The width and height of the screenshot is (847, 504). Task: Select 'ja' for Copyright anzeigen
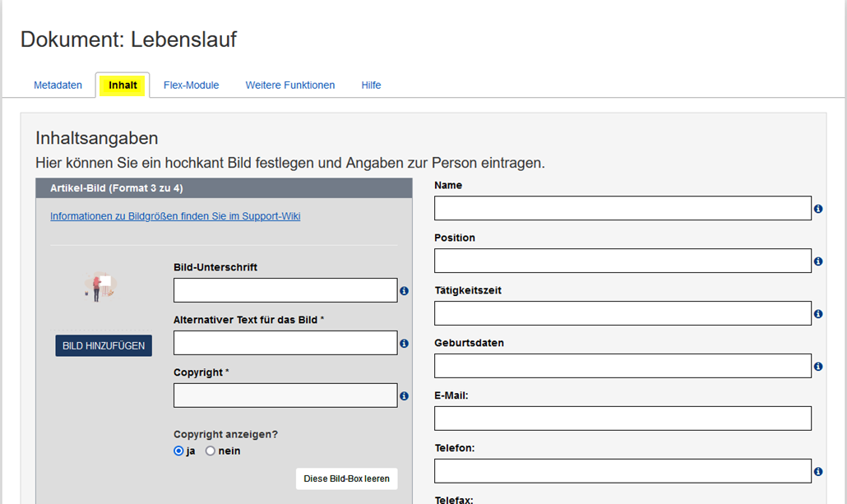point(179,451)
